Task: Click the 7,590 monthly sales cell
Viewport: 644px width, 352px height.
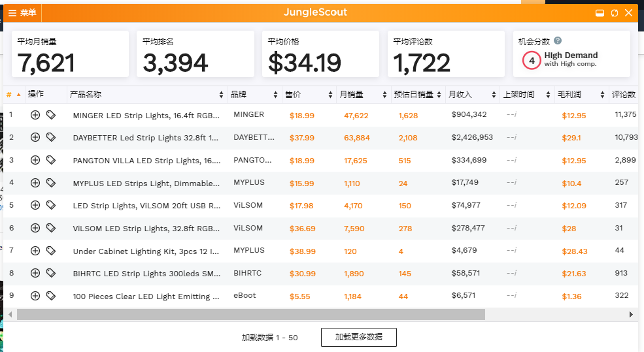Action: tap(354, 229)
